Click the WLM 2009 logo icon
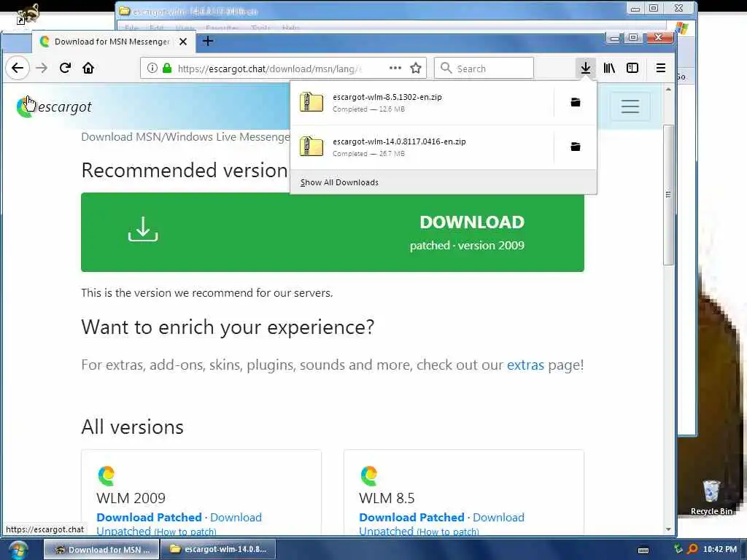The height and width of the screenshot is (560, 747). (107, 475)
